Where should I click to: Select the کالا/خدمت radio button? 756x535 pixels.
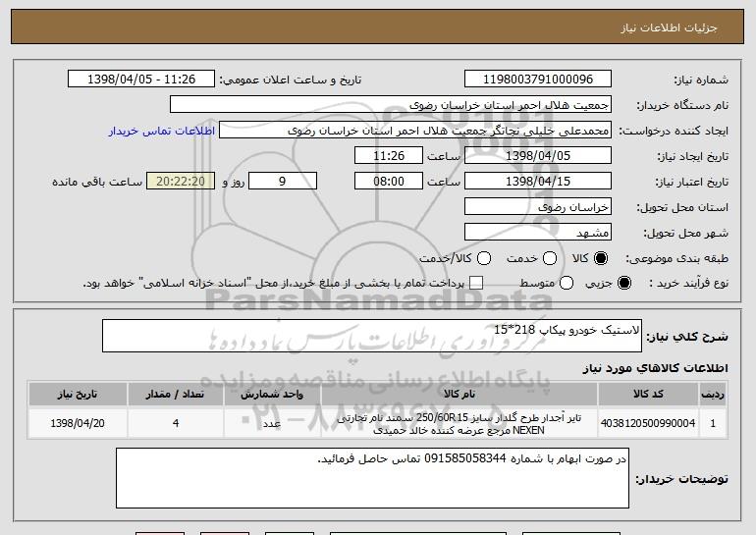pyautogui.click(x=484, y=258)
